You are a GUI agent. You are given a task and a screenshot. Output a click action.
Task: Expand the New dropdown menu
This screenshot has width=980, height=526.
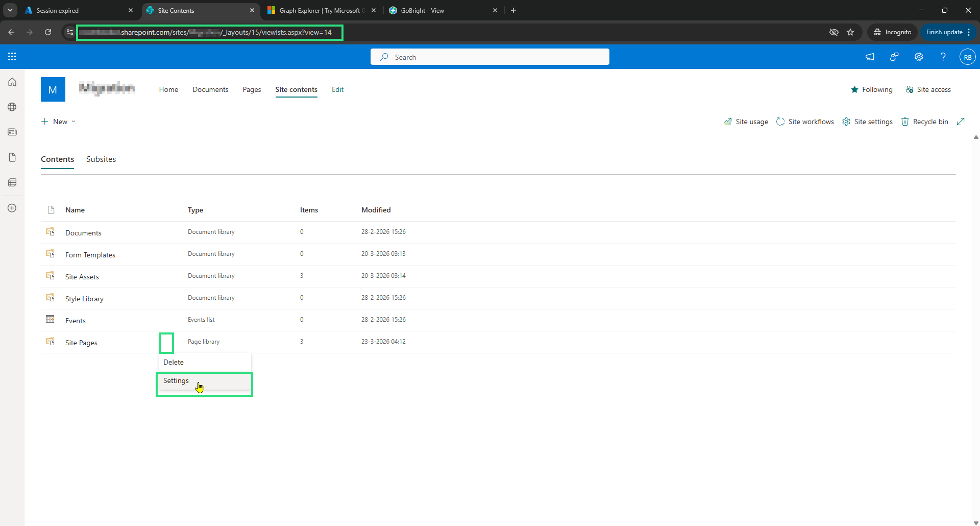click(59, 122)
